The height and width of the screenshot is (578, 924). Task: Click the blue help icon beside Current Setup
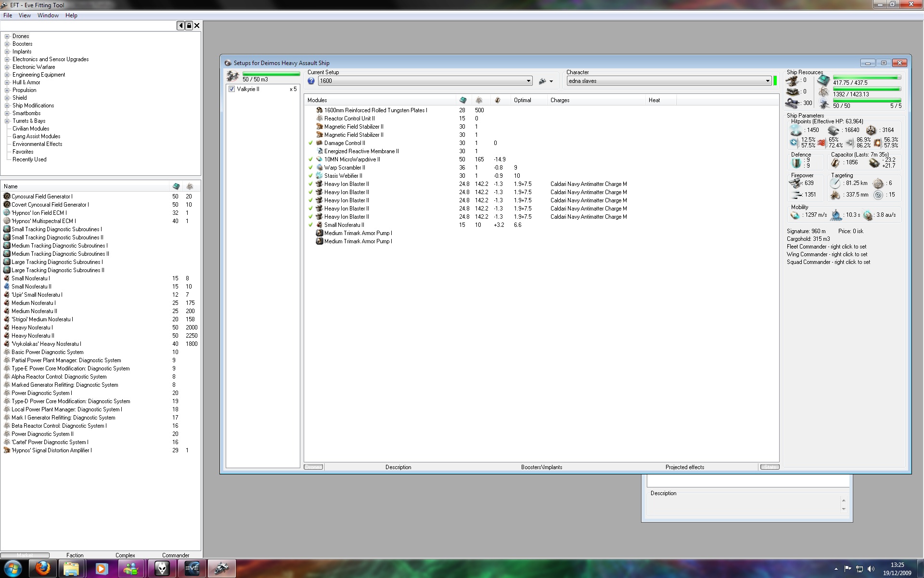311,81
